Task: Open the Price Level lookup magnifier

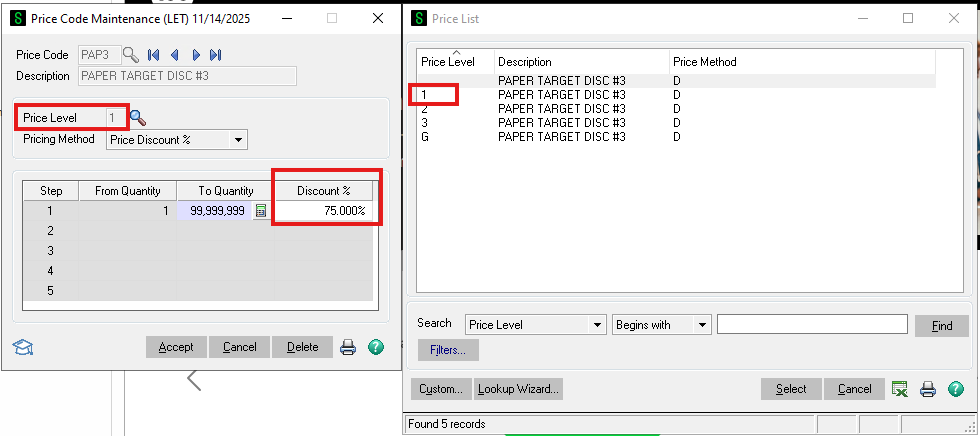Action: (138, 118)
